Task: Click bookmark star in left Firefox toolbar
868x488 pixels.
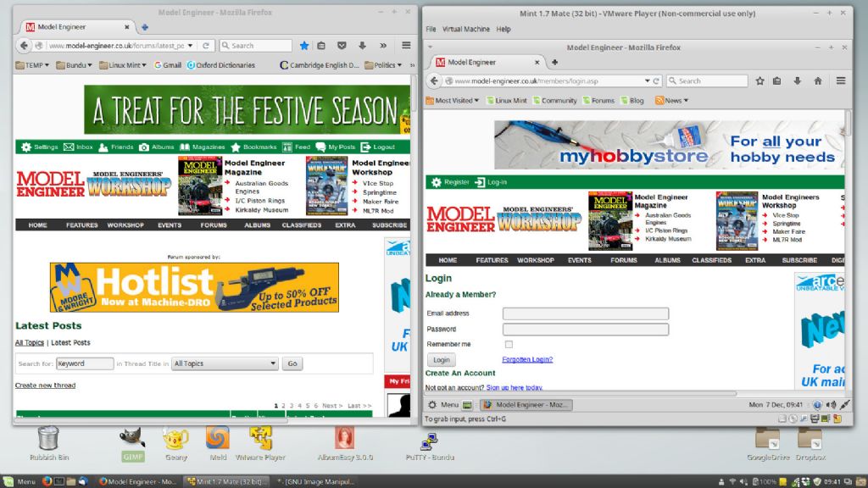Action: point(304,46)
